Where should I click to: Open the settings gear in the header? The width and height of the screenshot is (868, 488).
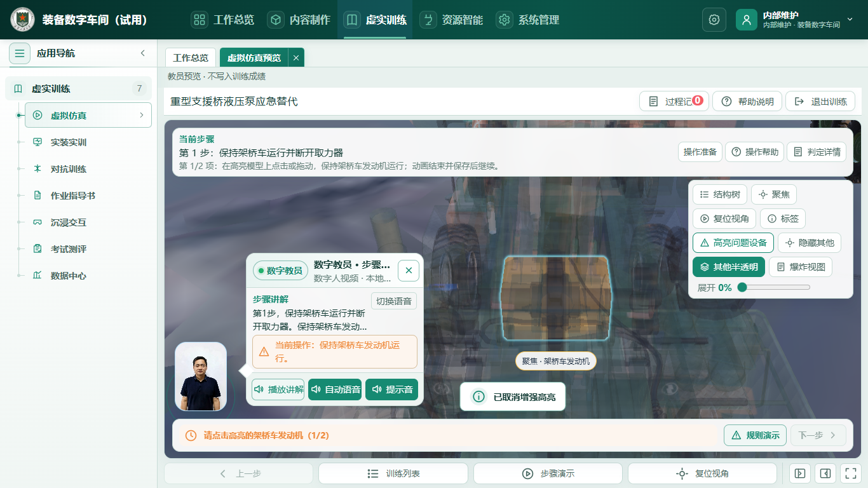[x=714, y=20]
